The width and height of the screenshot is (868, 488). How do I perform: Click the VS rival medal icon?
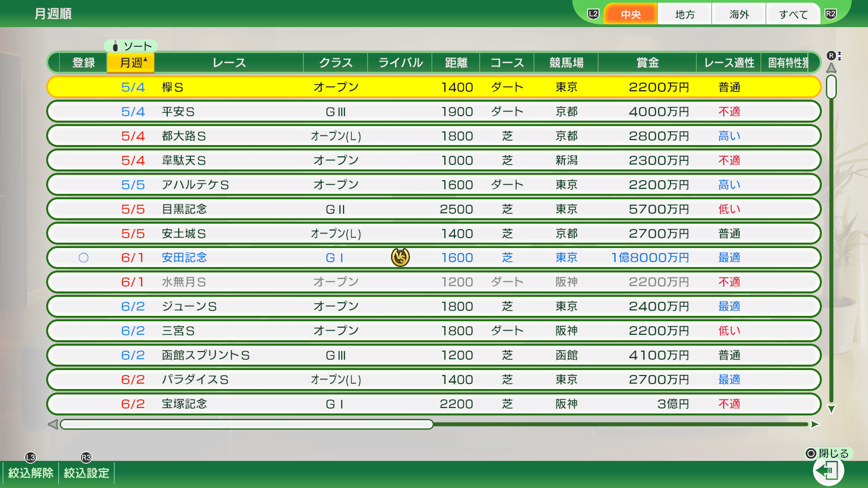(x=400, y=258)
